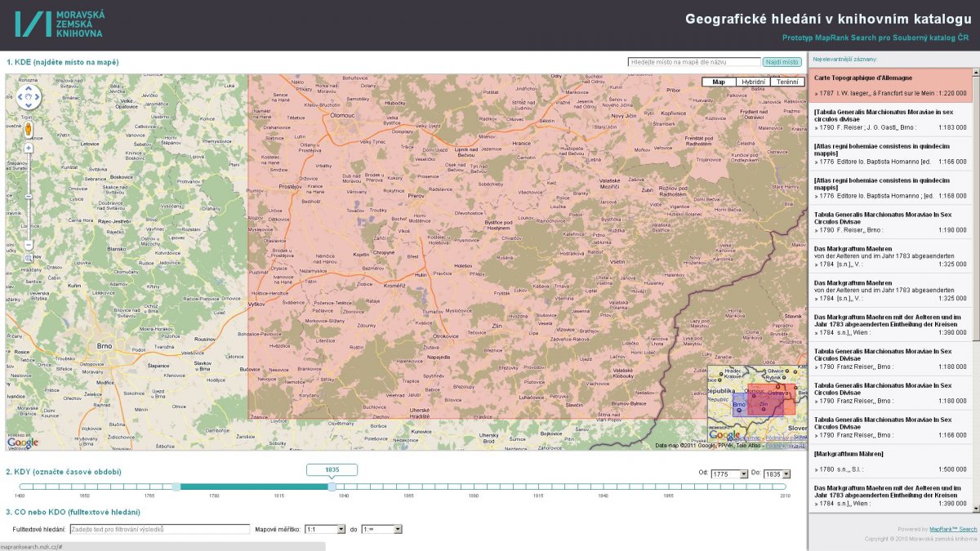Click the Fulltextové hledání input field
This screenshot has height=551, width=980.
click(x=159, y=529)
